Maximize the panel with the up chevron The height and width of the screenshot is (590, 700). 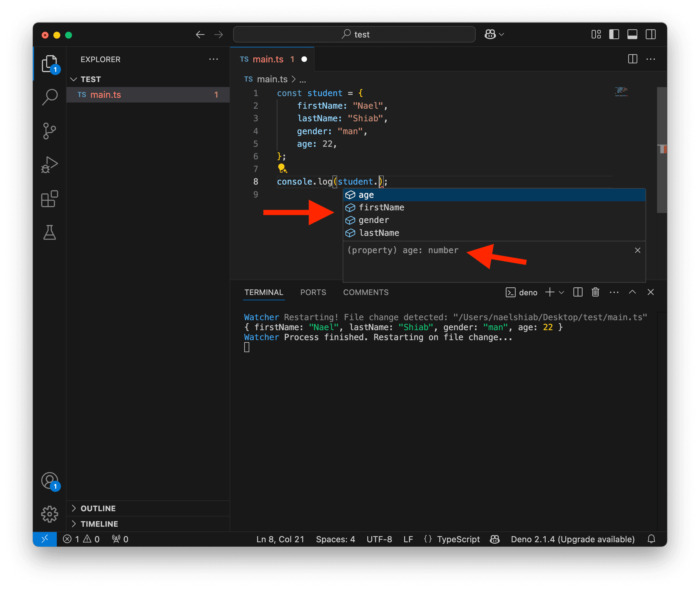click(632, 292)
